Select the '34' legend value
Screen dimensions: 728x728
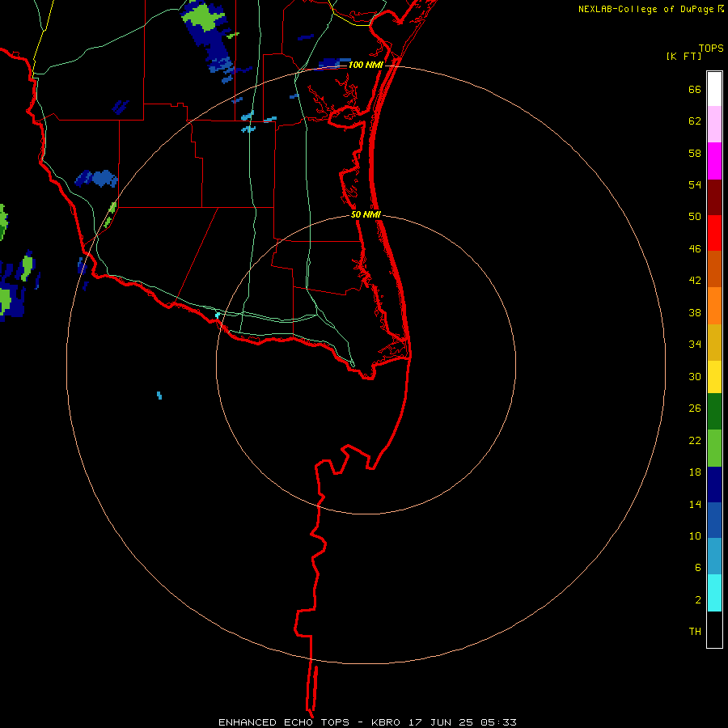[x=695, y=345]
